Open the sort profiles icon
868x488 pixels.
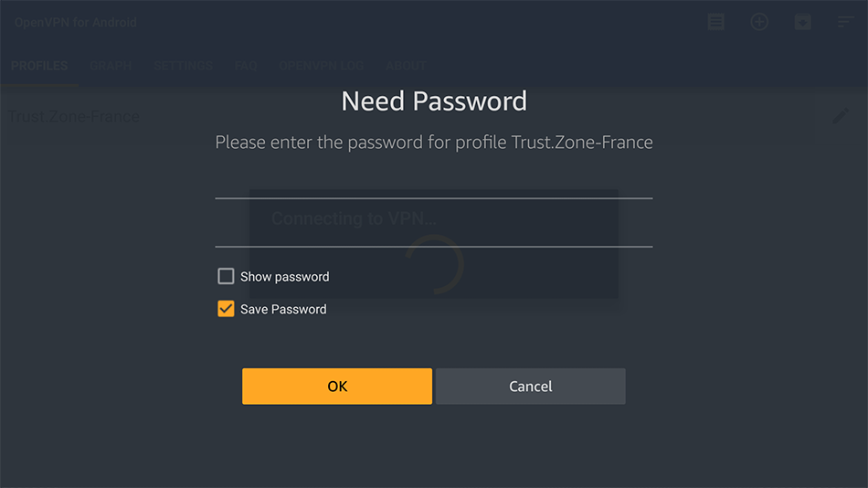tap(846, 22)
